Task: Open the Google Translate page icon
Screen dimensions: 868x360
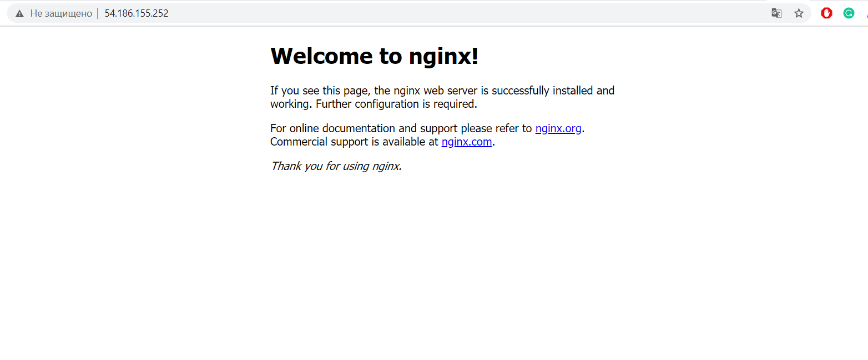Action: coord(776,13)
